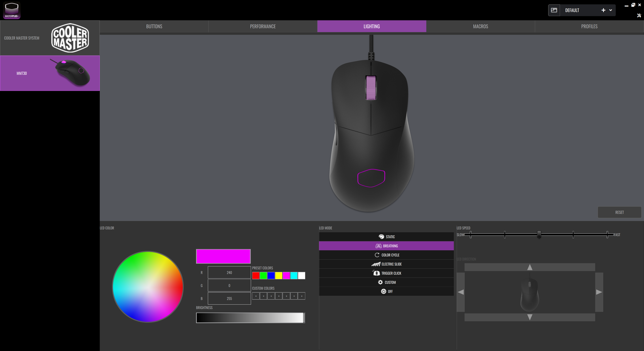Click the LED direction down arrow
644x351 pixels.
tap(530, 317)
